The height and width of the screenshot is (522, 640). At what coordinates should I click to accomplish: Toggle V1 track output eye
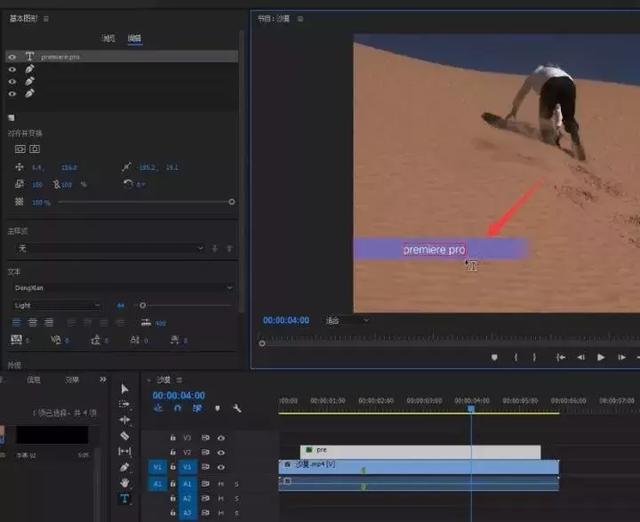(x=221, y=466)
